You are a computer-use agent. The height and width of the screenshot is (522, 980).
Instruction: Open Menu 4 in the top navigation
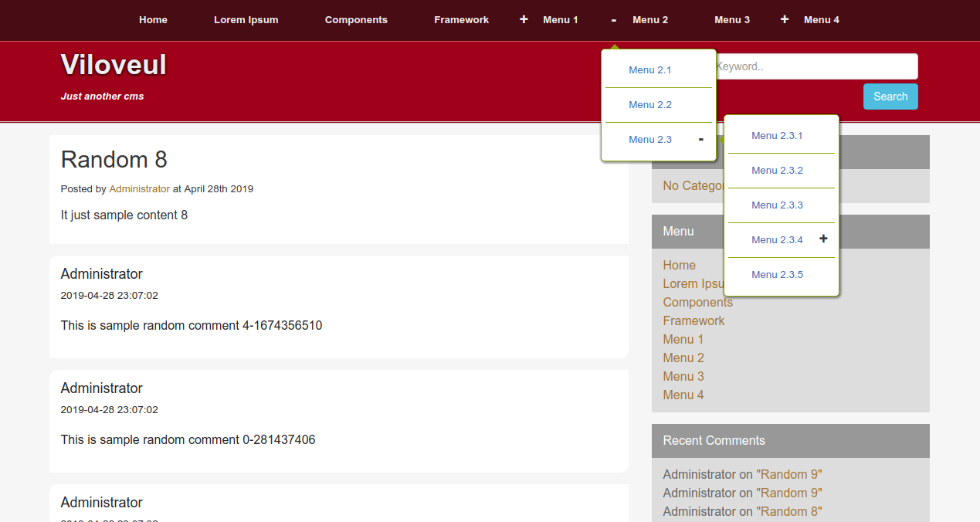(822, 20)
